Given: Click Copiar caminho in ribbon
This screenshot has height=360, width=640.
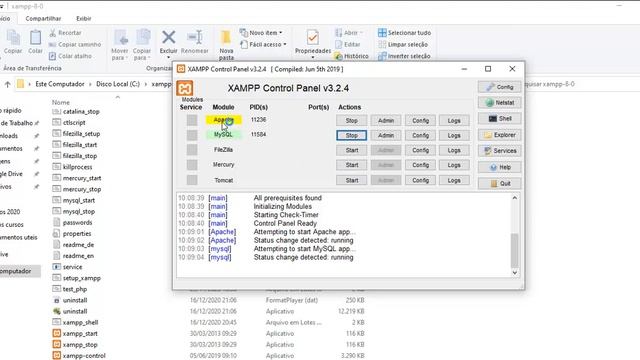Looking at the screenshot, I should 75,44.
